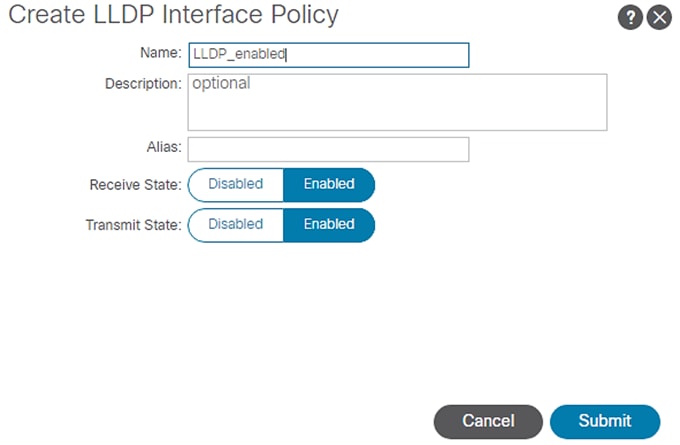
Task: Set Receive State to Disabled
Action: [x=236, y=184]
